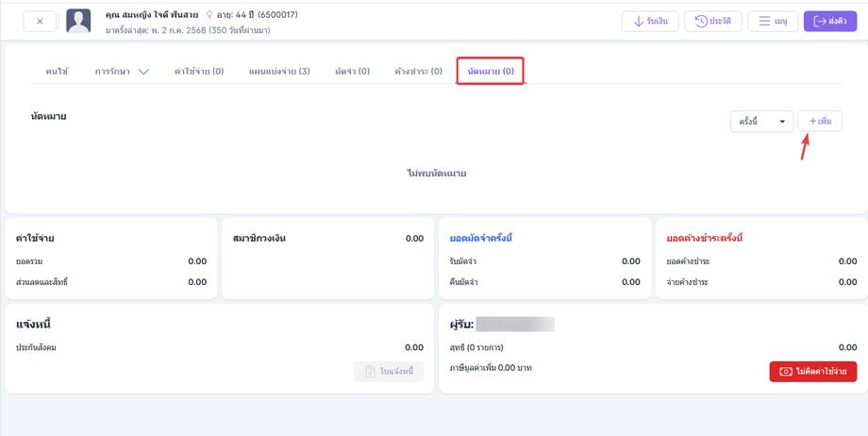Select the นัดหมาย (0) tab
Viewport: 868px width, 436px height.
pyautogui.click(x=491, y=71)
